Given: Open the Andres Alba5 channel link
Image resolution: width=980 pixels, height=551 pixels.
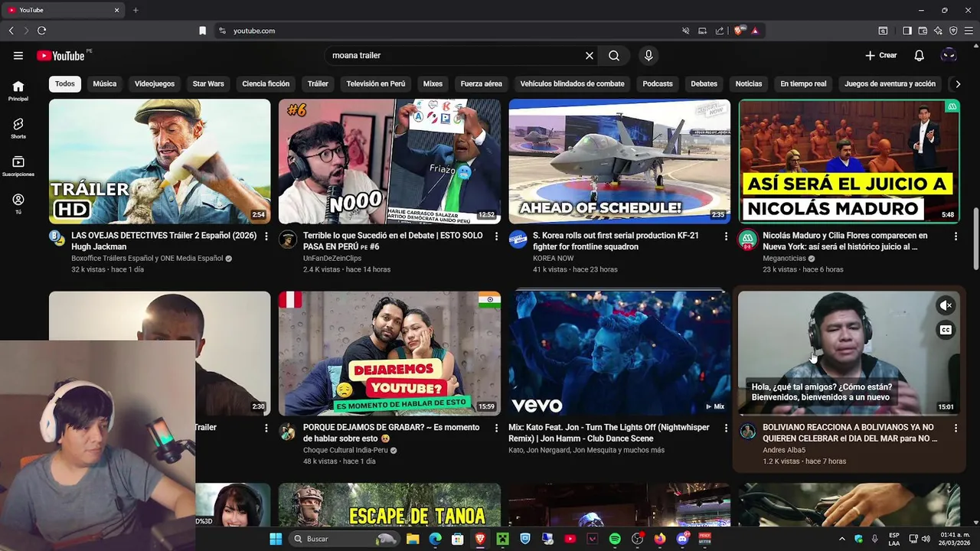Looking at the screenshot, I should [x=784, y=451].
